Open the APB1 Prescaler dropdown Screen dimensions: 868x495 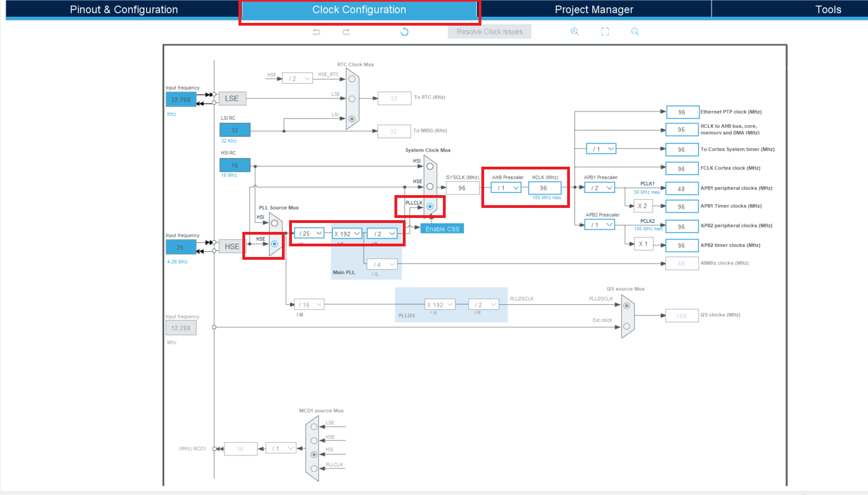(600, 188)
